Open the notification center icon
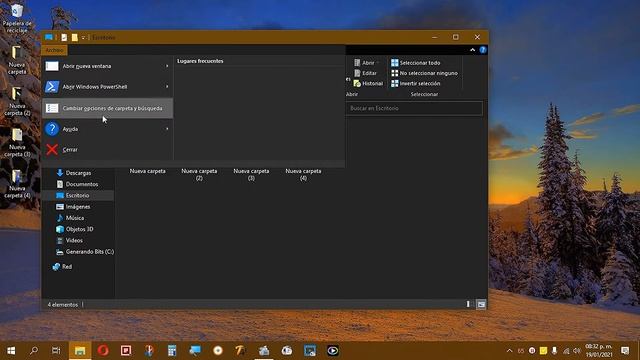Viewport: 640px width, 360px height. pyautogui.click(x=625, y=351)
